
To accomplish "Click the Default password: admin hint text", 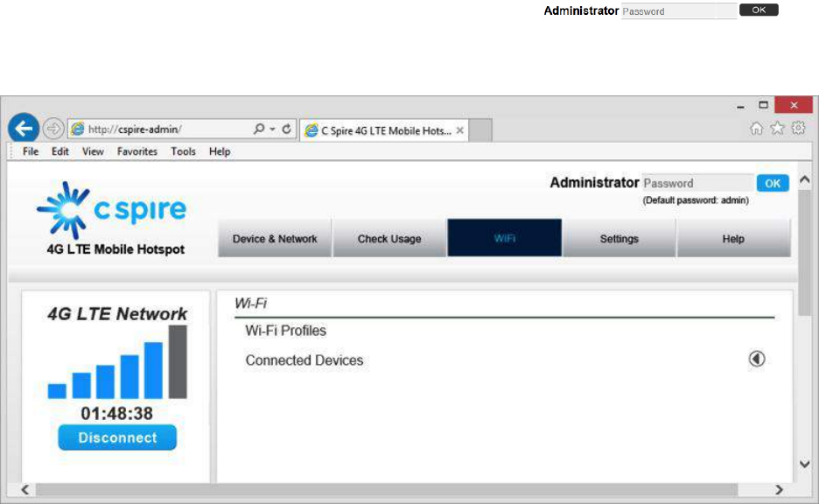I will 696,200.
